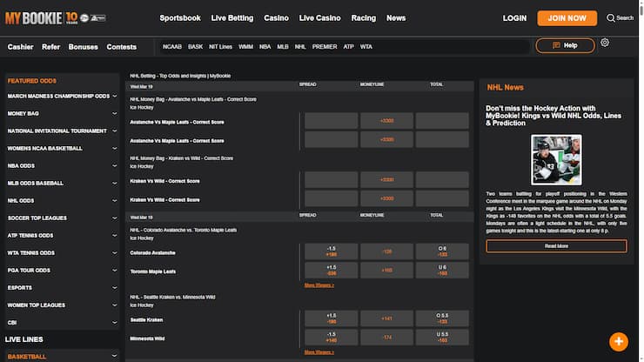Expand ATP Tennis Odds section
Screen dimensions: 644x362
pyautogui.click(x=62, y=236)
